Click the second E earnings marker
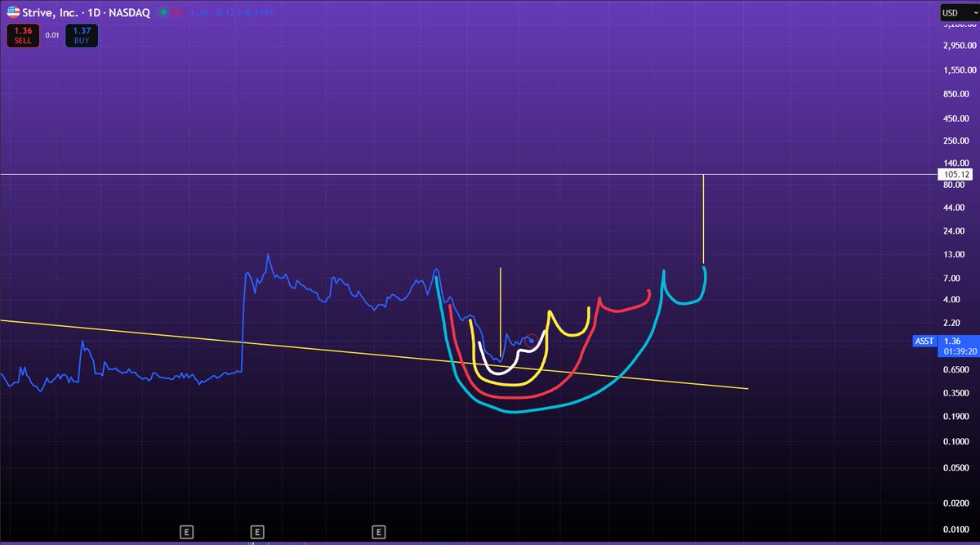This screenshot has height=545, width=980. pyautogui.click(x=256, y=532)
